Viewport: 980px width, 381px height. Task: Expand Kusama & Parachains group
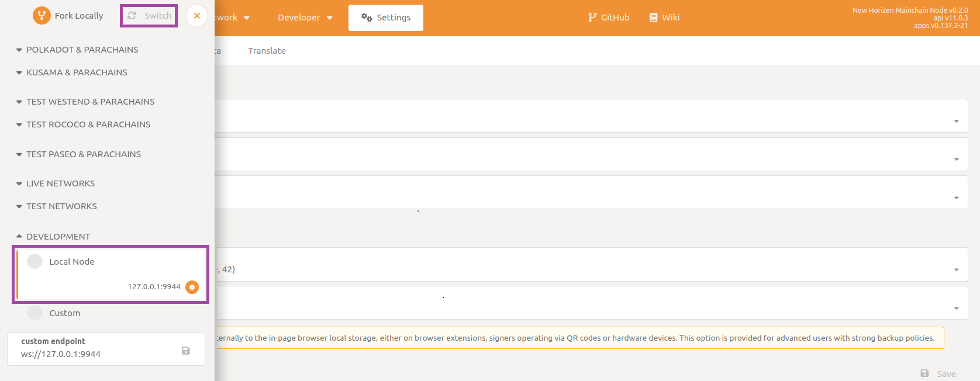click(77, 72)
